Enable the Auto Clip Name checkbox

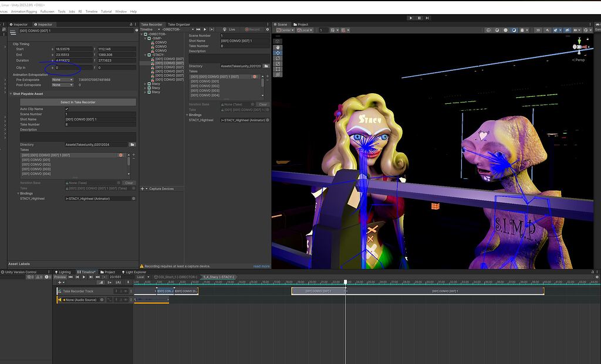click(66, 108)
